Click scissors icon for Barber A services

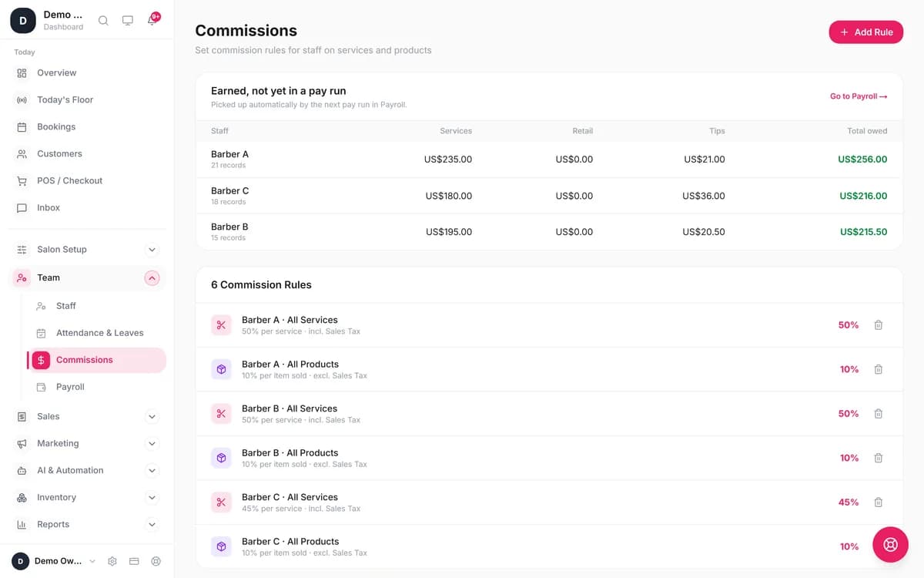click(x=221, y=325)
